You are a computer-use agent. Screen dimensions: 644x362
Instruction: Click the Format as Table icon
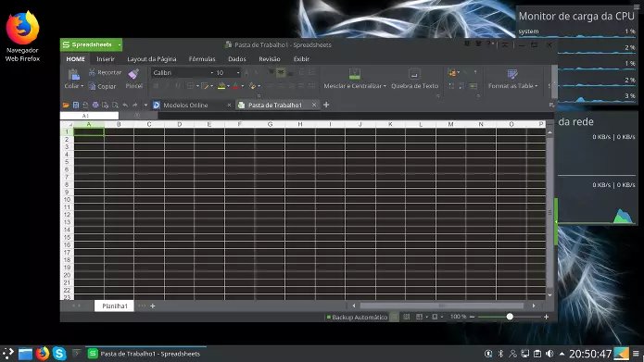pos(512,74)
